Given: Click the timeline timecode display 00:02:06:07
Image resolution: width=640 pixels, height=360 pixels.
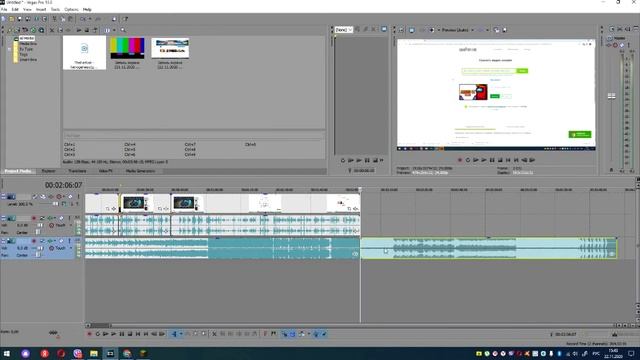Looking at the screenshot, I should coord(63,185).
